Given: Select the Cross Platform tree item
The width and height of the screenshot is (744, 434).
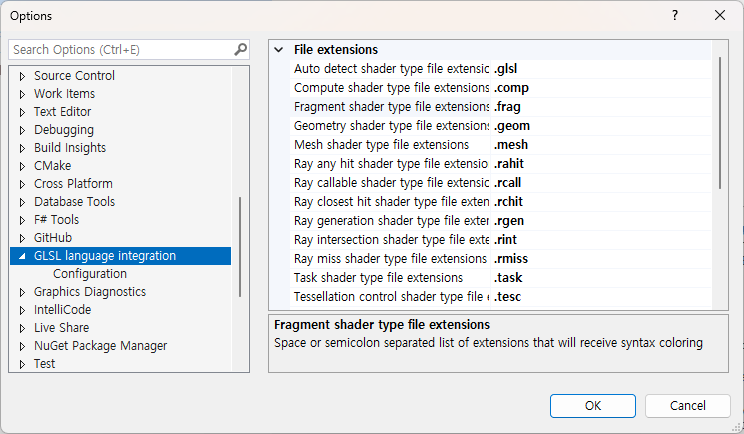Looking at the screenshot, I should (x=73, y=184).
